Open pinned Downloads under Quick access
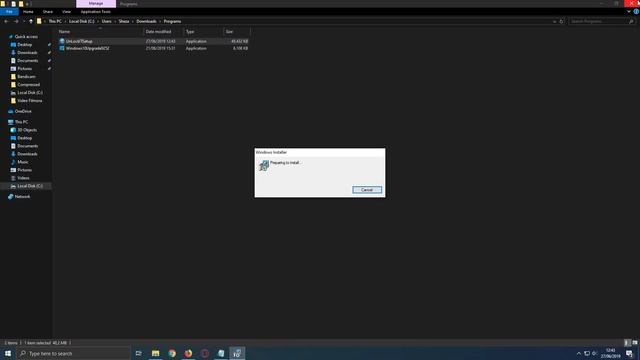This screenshot has width=640, height=360. click(27, 53)
